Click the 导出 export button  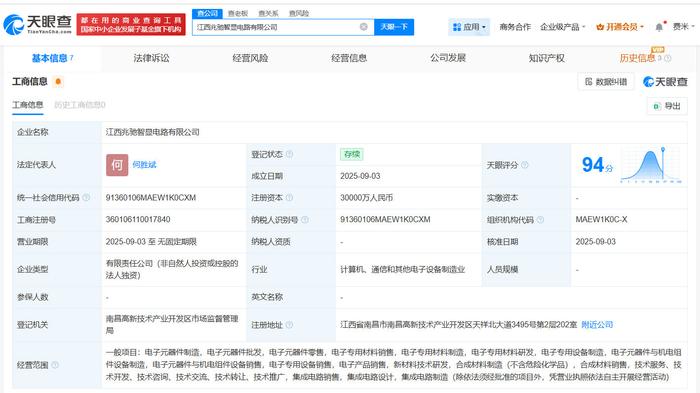coord(667,106)
